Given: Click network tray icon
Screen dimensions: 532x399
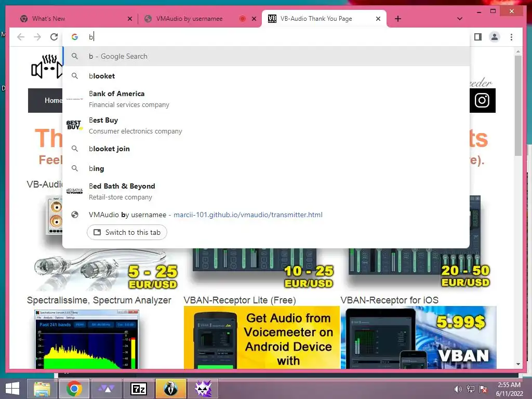Looking at the screenshot, I should [x=471, y=389].
